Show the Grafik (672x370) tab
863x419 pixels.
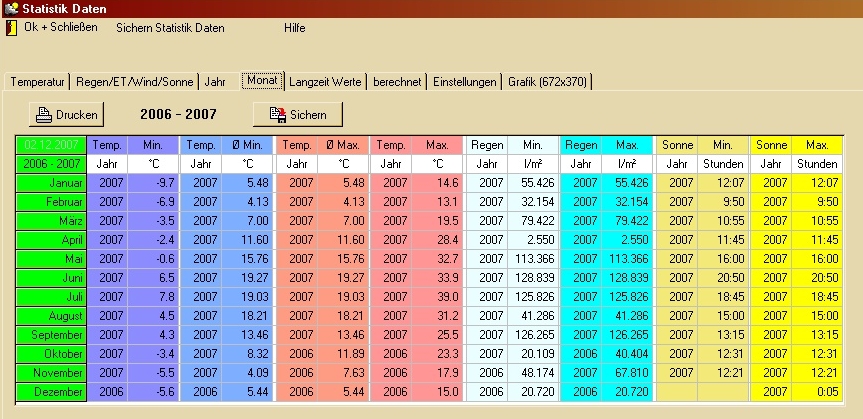(548, 82)
